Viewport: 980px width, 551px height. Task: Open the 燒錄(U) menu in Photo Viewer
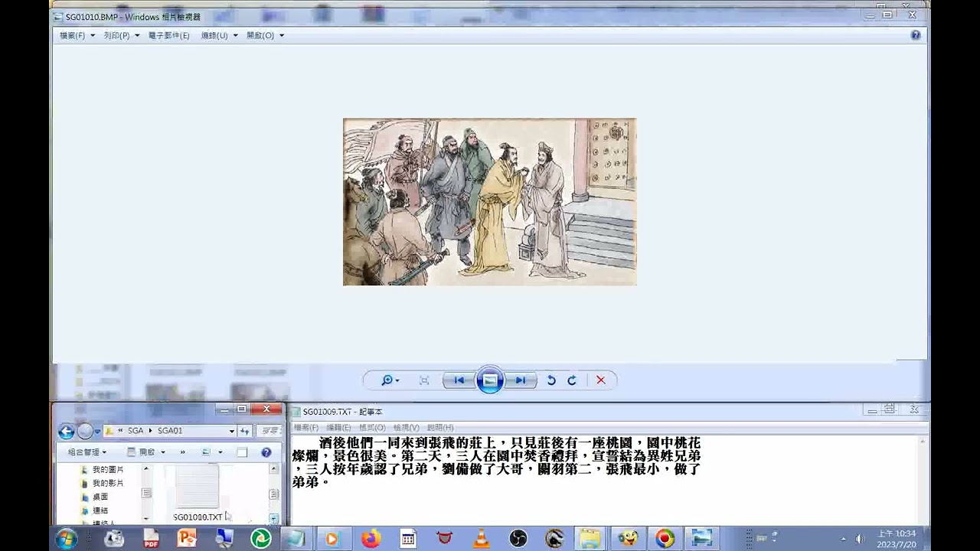(x=219, y=35)
